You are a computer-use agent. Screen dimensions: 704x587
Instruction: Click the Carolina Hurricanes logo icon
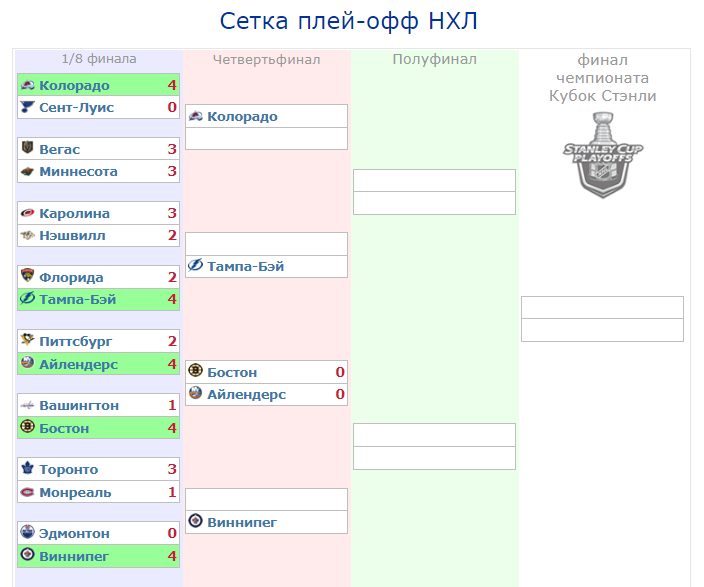[x=27, y=213]
